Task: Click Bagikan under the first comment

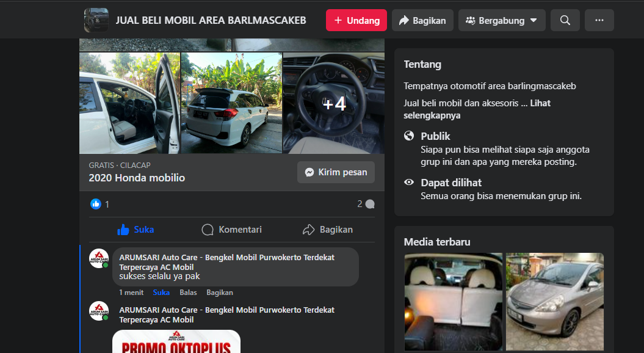Action: [220, 293]
